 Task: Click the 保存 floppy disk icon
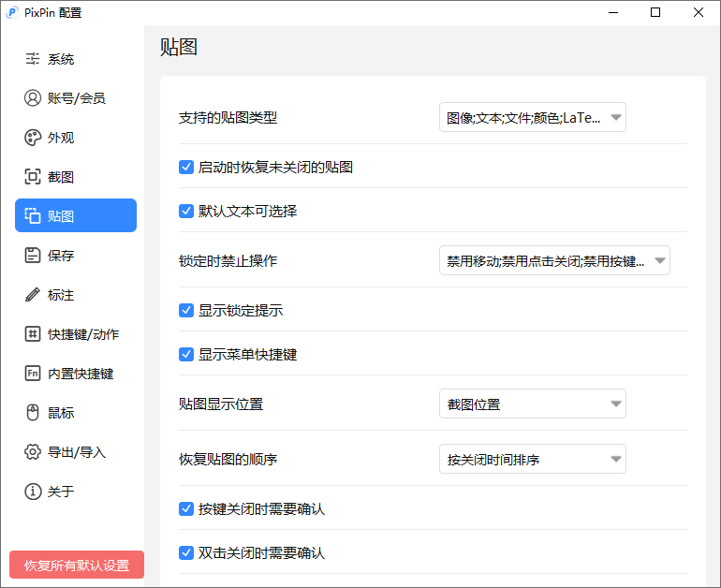32,256
